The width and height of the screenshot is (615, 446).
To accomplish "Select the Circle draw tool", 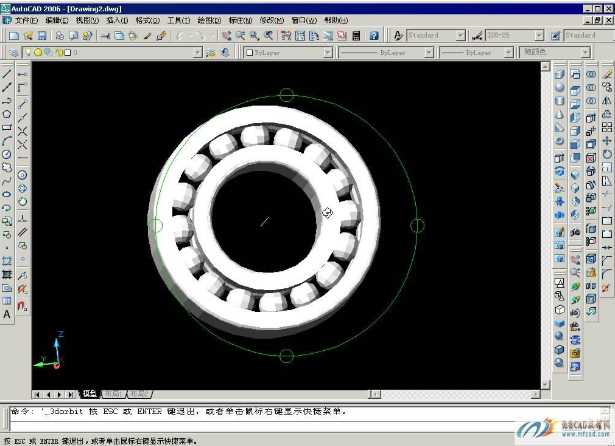I will [7, 154].
